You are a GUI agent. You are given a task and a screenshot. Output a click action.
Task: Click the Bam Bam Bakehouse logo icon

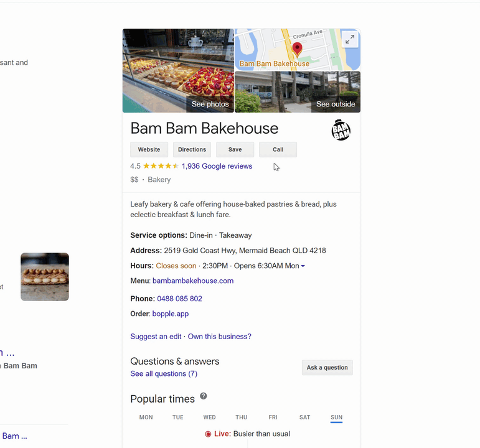pyautogui.click(x=341, y=129)
